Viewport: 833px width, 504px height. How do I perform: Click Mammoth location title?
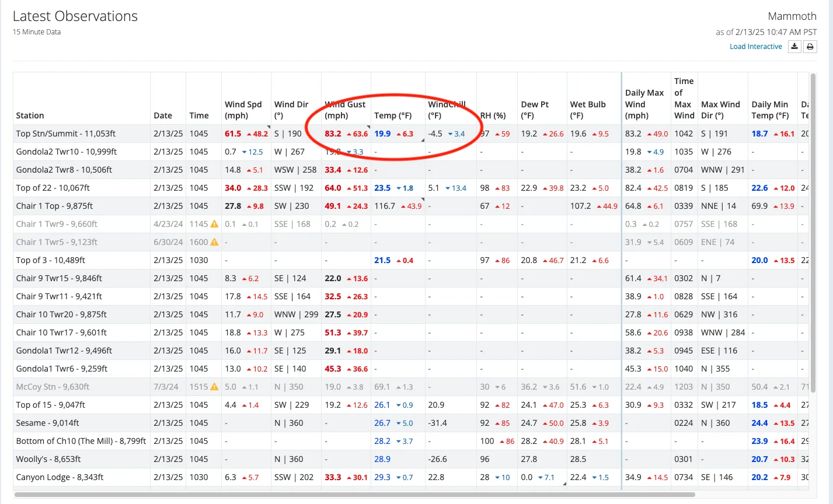[x=792, y=16]
